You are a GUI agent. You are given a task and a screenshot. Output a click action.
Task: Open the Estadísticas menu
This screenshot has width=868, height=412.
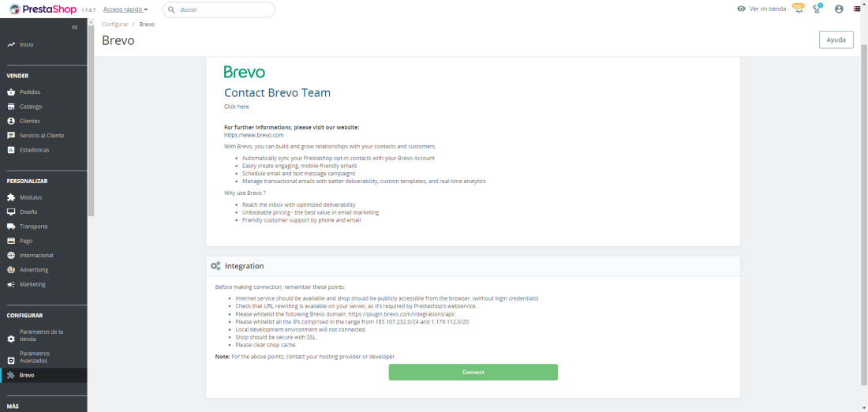[34, 150]
